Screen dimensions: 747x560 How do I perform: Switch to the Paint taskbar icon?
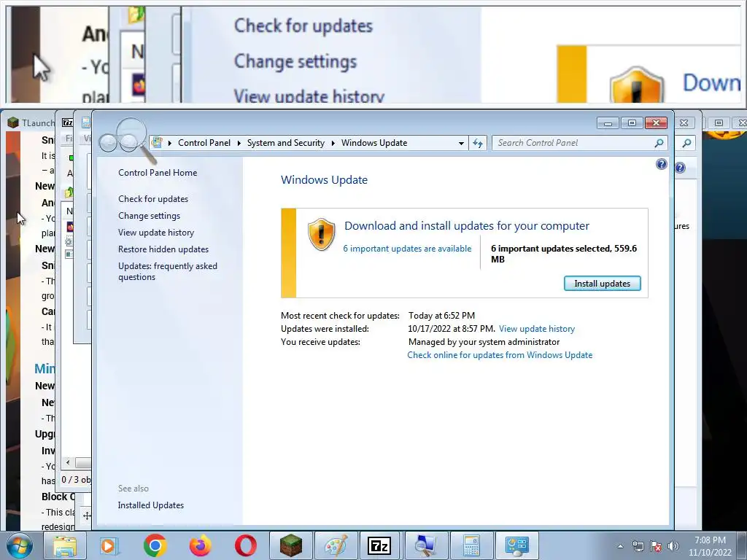pos(336,545)
